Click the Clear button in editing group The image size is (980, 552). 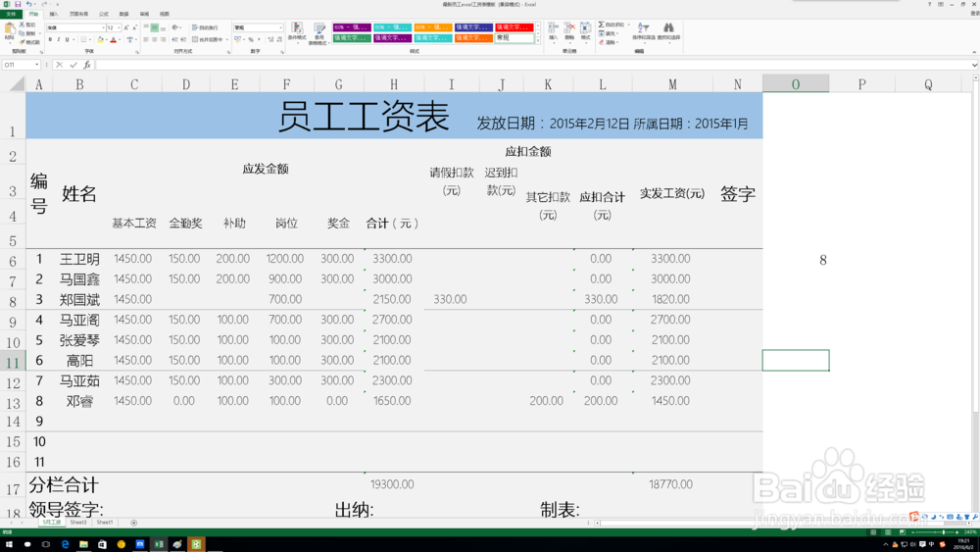click(x=608, y=42)
